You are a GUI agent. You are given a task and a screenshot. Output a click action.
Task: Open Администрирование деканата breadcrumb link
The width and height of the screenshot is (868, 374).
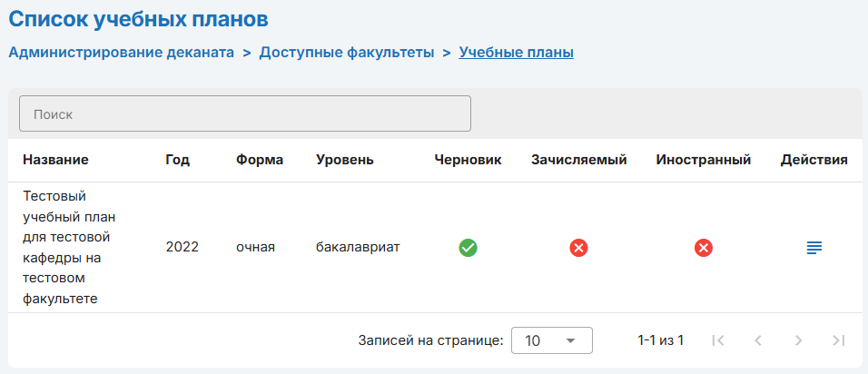pos(122,53)
